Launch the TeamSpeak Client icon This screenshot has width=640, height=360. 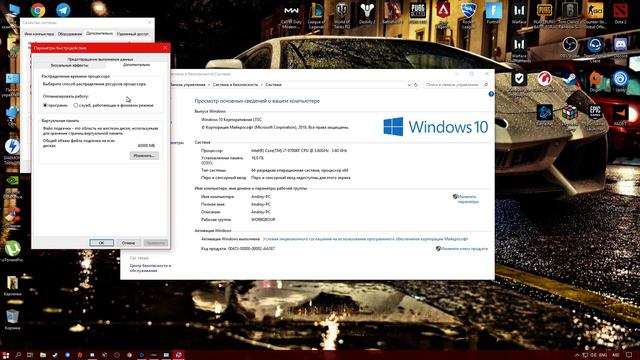click(595, 48)
